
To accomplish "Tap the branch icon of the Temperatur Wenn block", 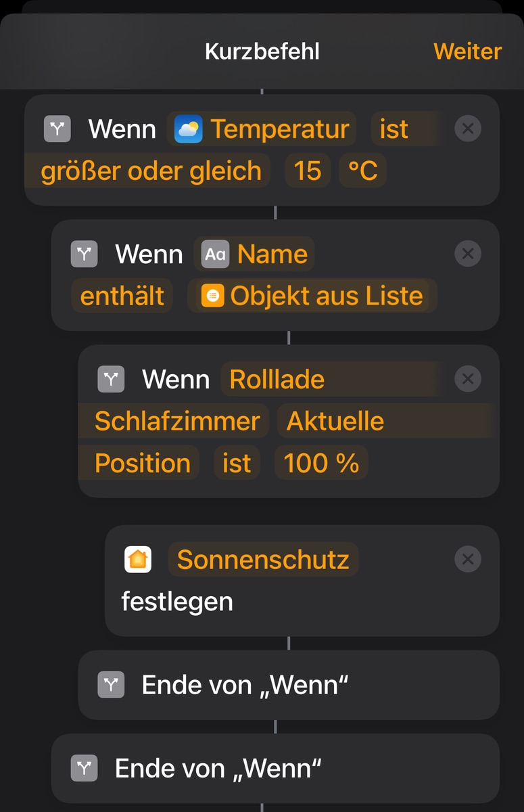I will click(57, 129).
